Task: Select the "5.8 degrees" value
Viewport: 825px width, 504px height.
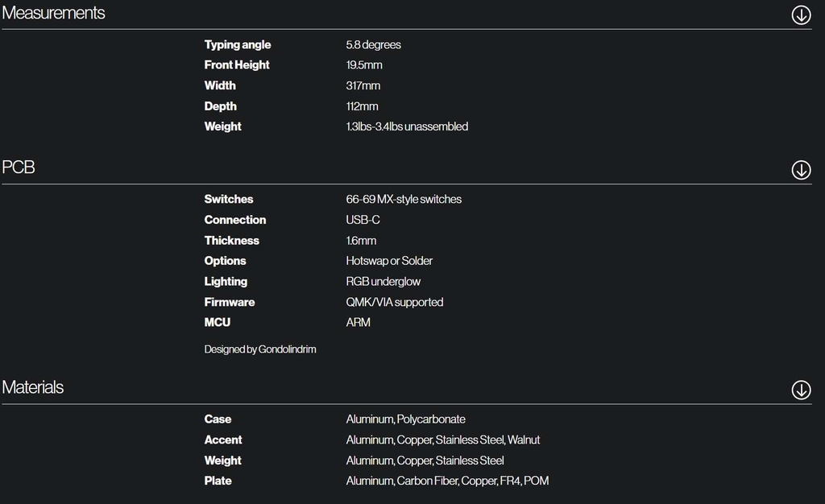Action: click(373, 45)
